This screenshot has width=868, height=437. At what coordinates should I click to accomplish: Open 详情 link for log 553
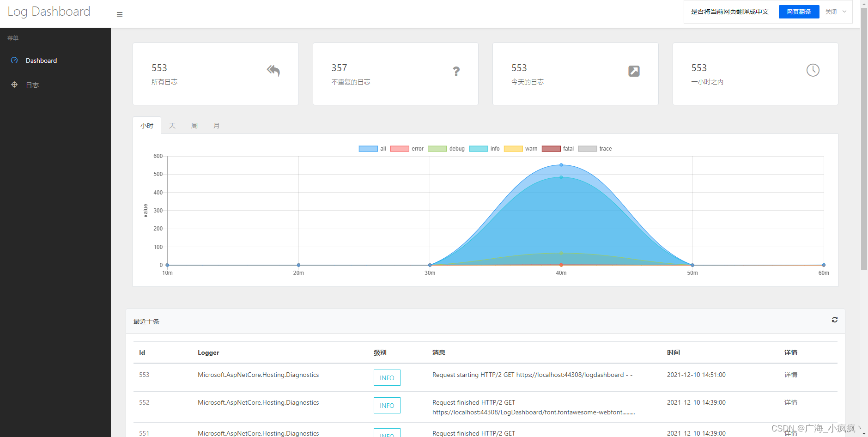pyautogui.click(x=791, y=375)
